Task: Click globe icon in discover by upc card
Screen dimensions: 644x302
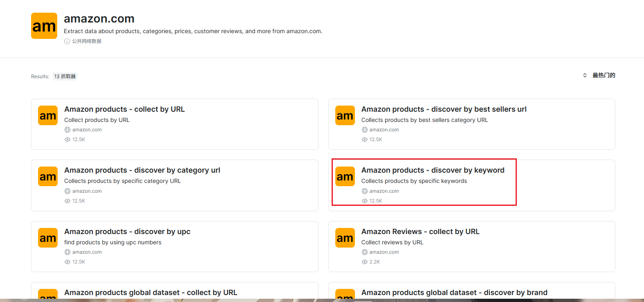Action: 67,252
